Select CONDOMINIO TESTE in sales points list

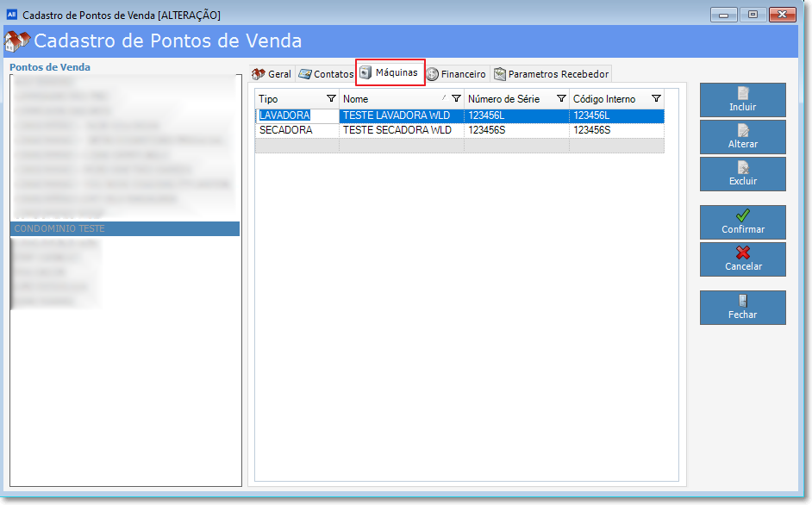[x=124, y=229]
